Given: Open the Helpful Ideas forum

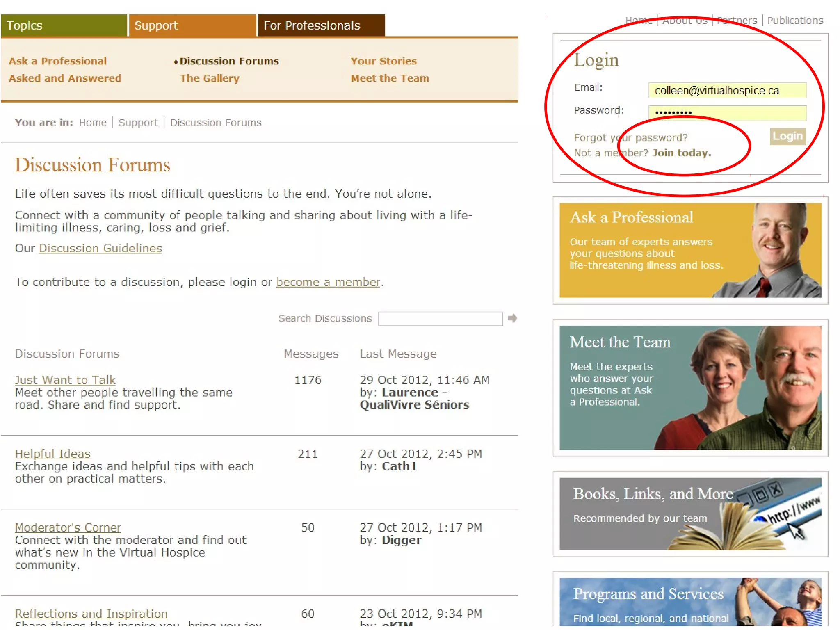Looking at the screenshot, I should [52, 454].
